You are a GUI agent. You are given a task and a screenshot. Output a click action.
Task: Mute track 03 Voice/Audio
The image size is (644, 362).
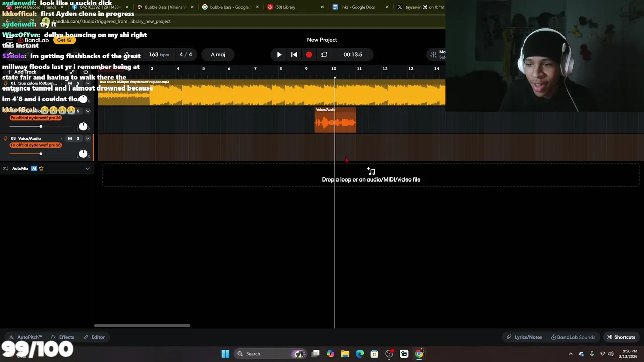coord(70,138)
